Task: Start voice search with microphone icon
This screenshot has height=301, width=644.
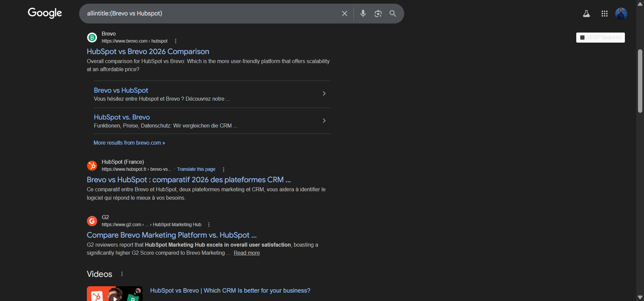Action: pos(363,13)
